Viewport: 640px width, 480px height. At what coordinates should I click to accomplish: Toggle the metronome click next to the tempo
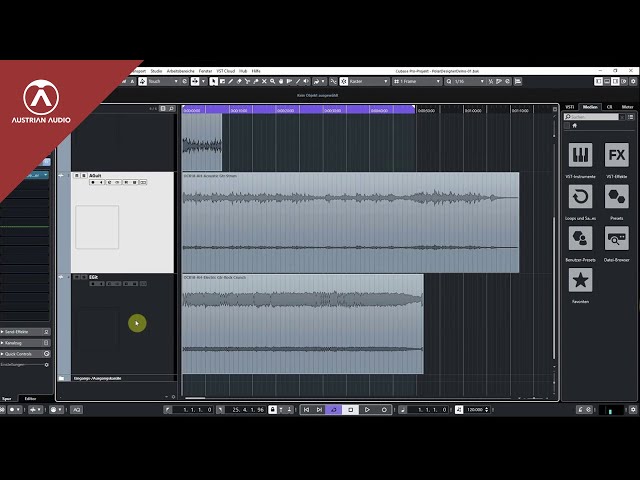[459, 410]
